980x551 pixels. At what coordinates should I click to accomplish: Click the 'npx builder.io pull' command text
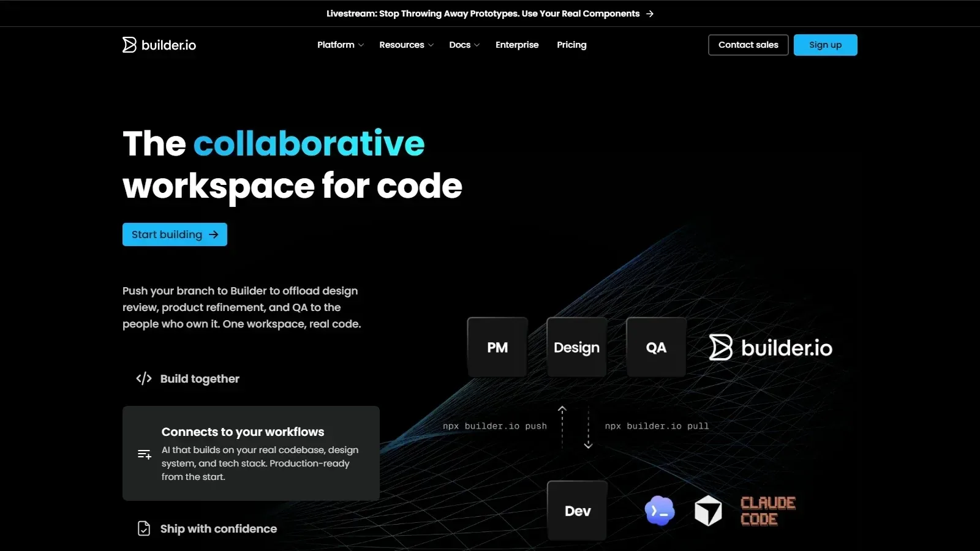click(657, 426)
